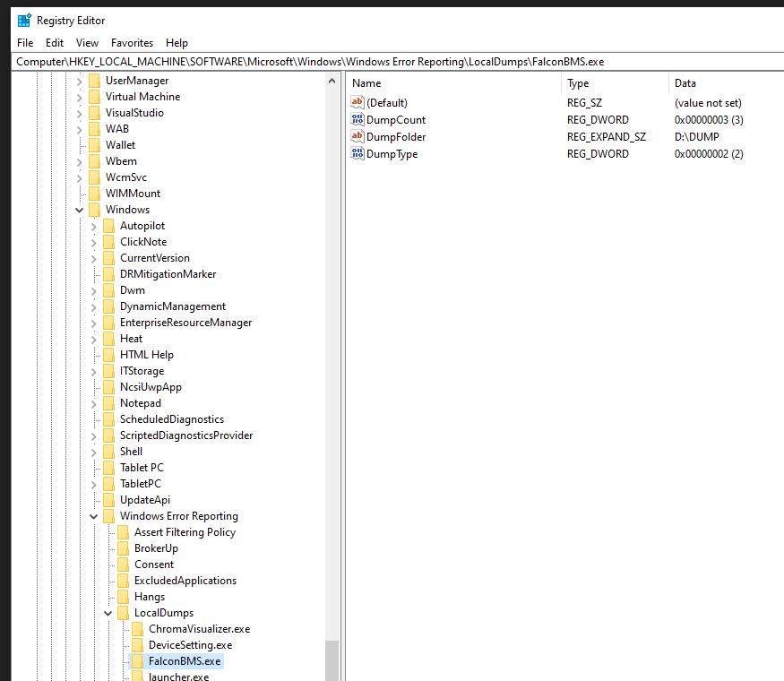The height and width of the screenshot is (681, 784).
Task: Select the Consent key
Action: [154, 564]
